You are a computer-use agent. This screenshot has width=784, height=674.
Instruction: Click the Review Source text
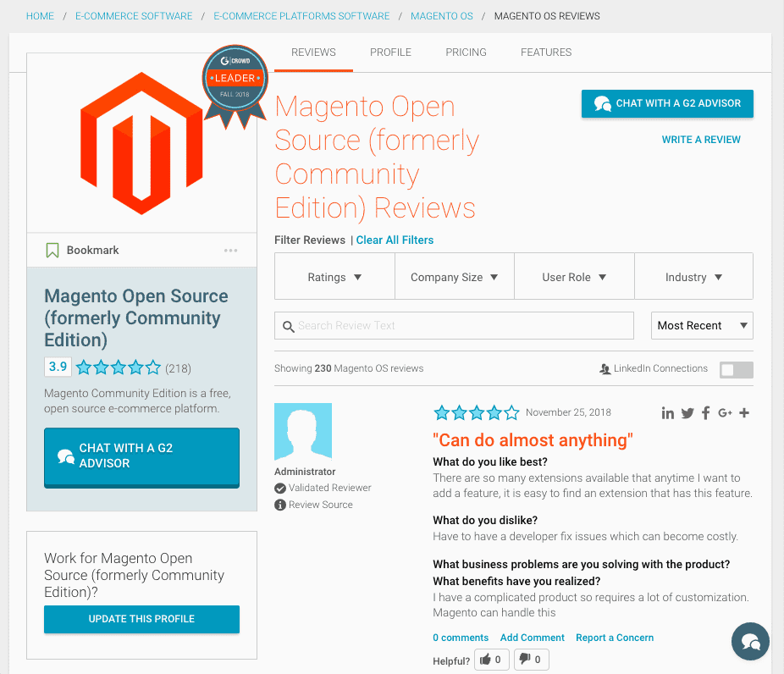click(x=321, y=505)
